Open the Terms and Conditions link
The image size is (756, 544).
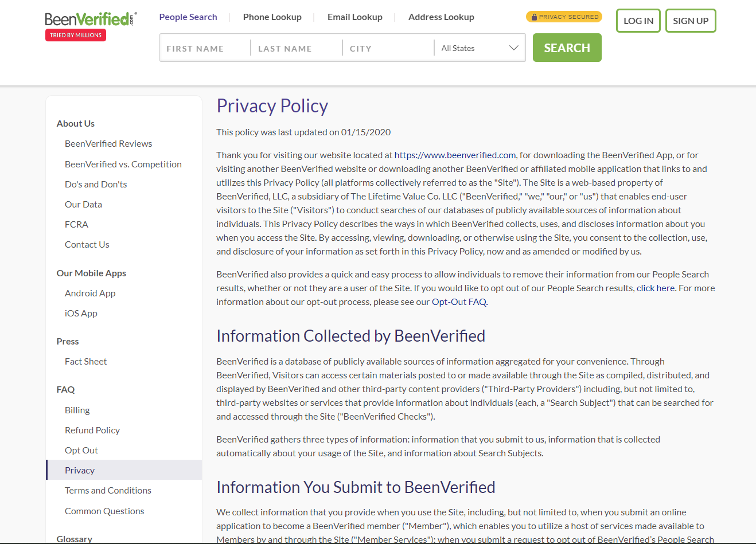[108, 490]
